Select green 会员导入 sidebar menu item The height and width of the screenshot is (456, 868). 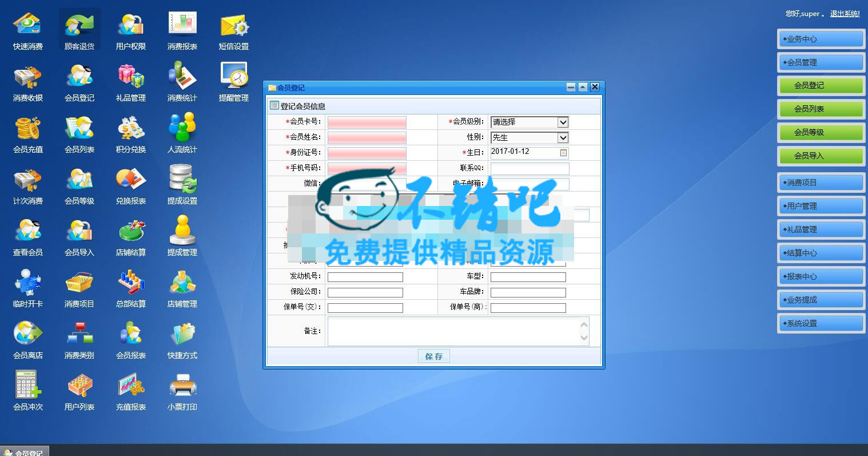[821, 156]
